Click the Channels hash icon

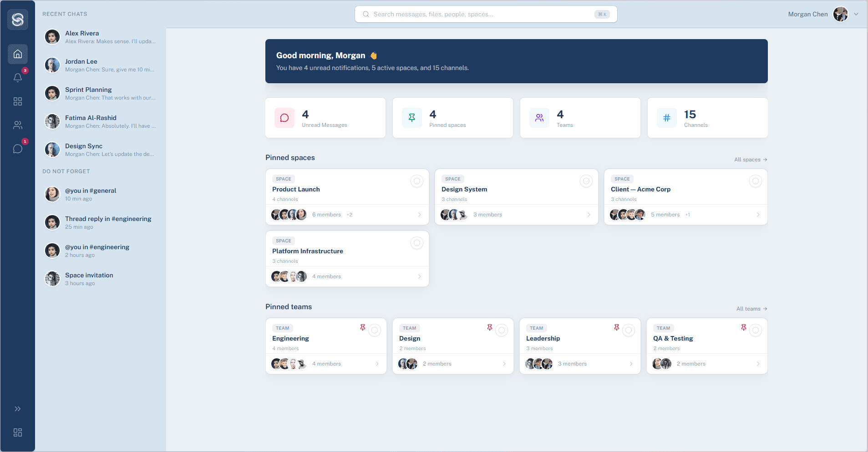[x=667, y=118]
